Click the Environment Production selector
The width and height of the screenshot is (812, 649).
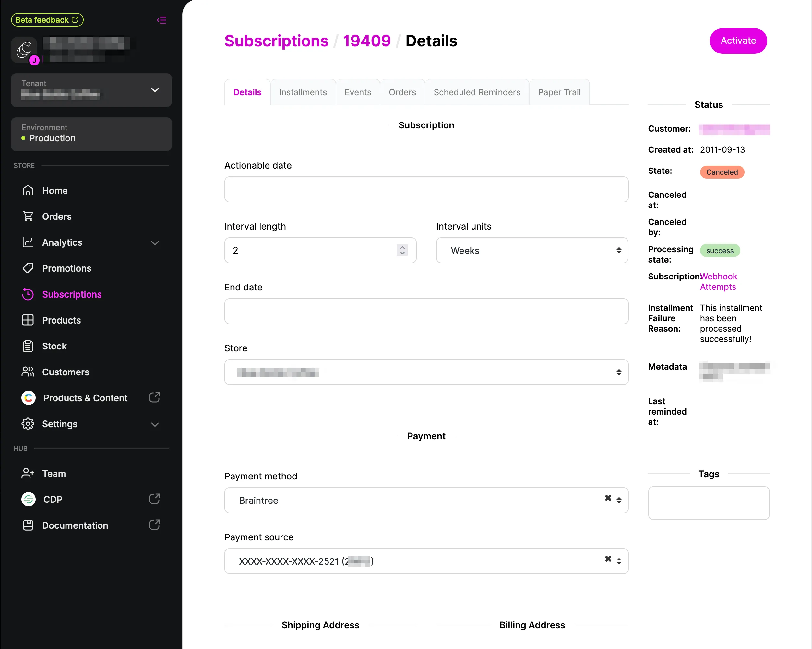tap(91, 134)
